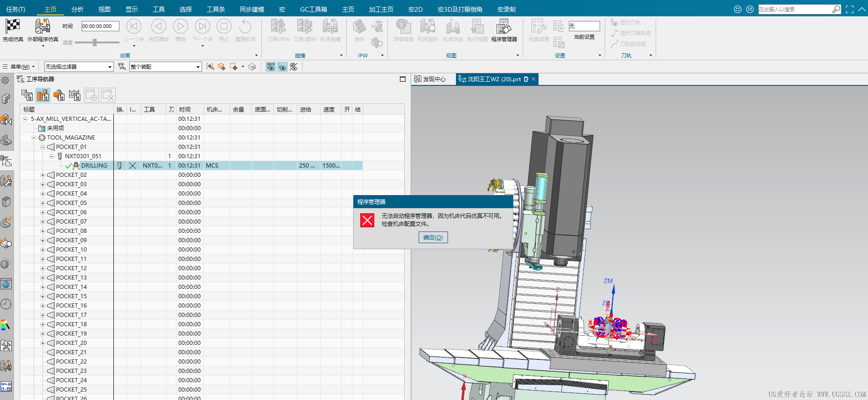
Task: Adjust the 速度 slider handle
Action: pos(95,42)
